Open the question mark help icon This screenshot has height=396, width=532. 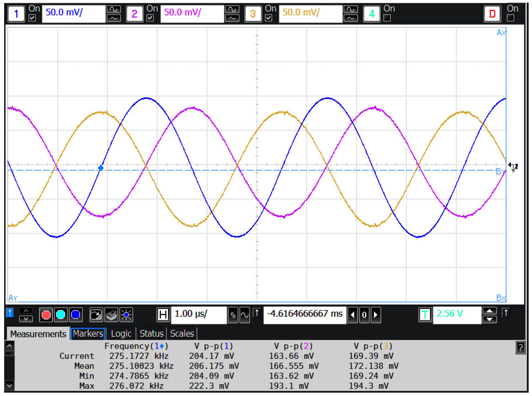[x=520, y=348]
